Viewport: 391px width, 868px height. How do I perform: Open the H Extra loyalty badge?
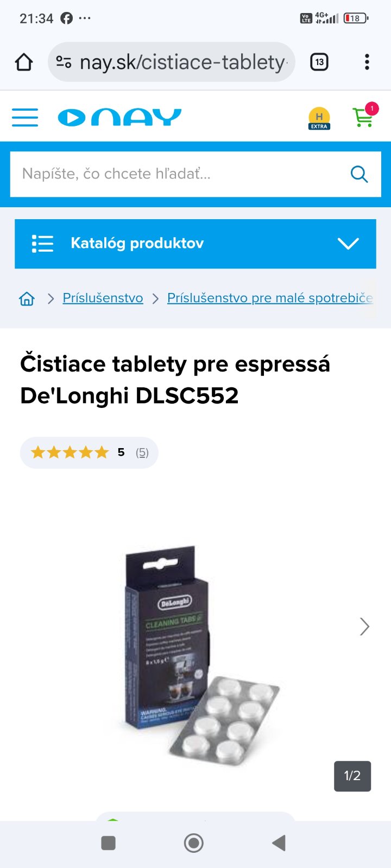(319, 118)
